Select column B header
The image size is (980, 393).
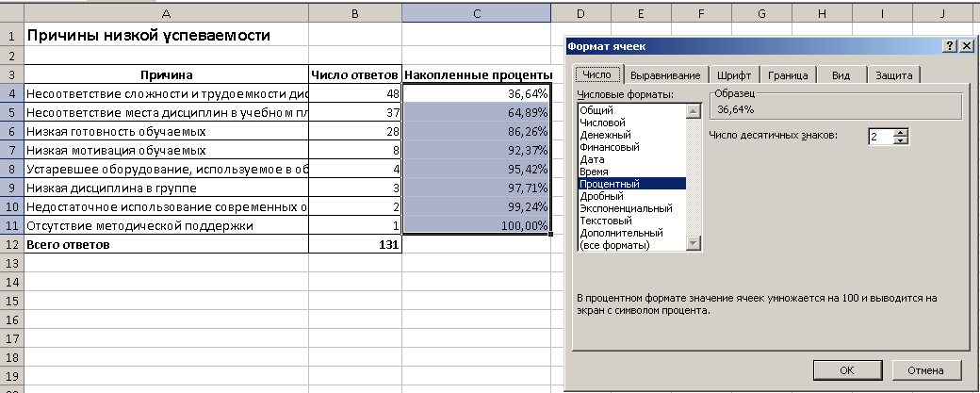pyautogui.click(x=355, y=13)
